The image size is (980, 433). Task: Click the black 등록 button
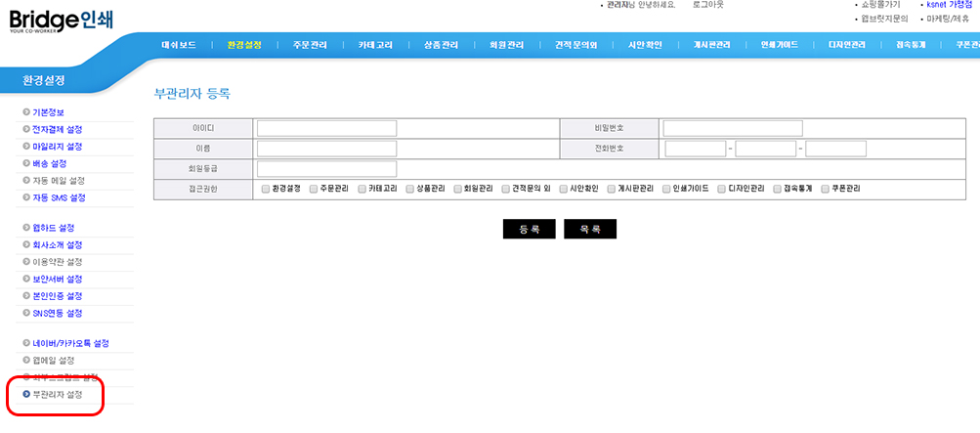coord(529,229)
